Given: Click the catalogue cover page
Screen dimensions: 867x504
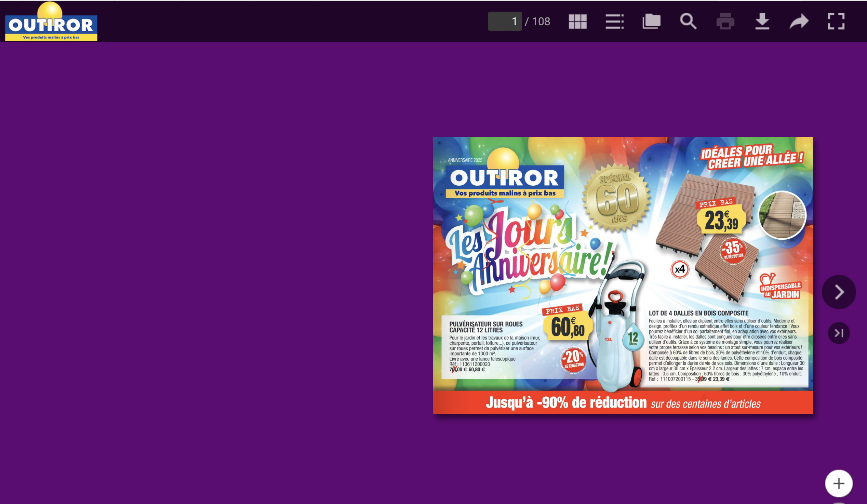Looking at the screenshot, I should (623, 275).
